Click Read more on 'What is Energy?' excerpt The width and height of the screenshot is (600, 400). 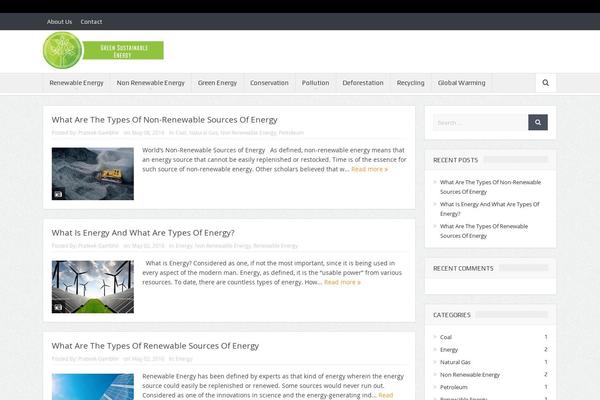tap(342, 282)
